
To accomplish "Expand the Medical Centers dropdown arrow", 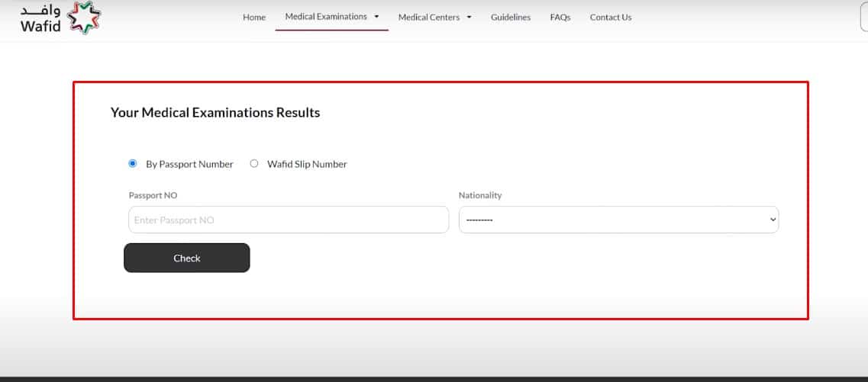I will 469,17.
